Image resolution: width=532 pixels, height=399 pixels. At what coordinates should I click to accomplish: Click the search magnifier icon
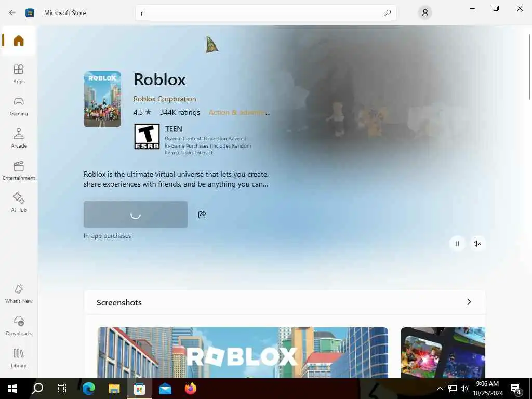tap(388, 13)
